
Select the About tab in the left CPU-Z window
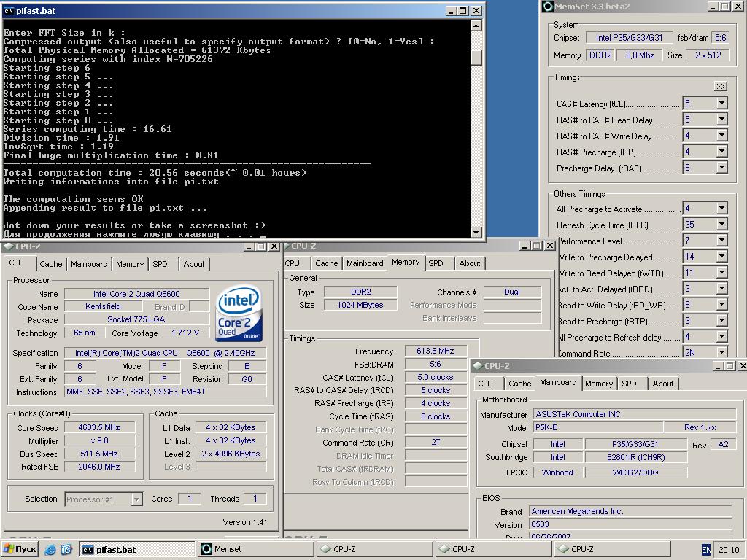click(194, 264)
